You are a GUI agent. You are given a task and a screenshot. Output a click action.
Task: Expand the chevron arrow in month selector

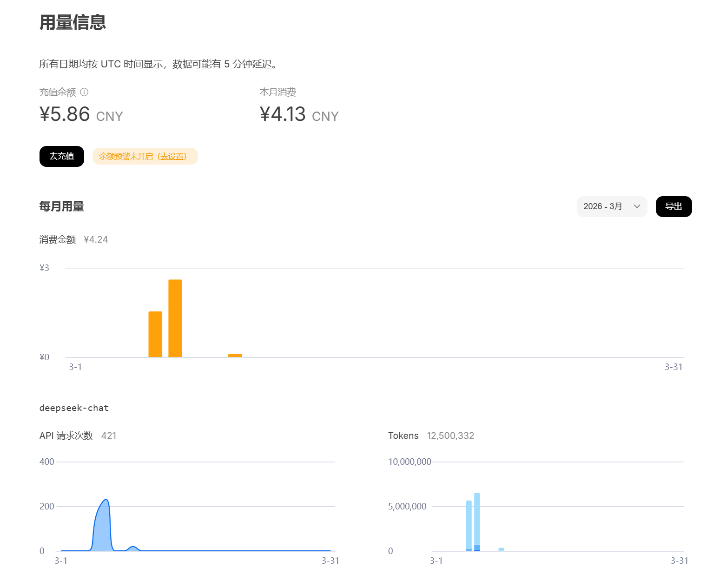637,206
